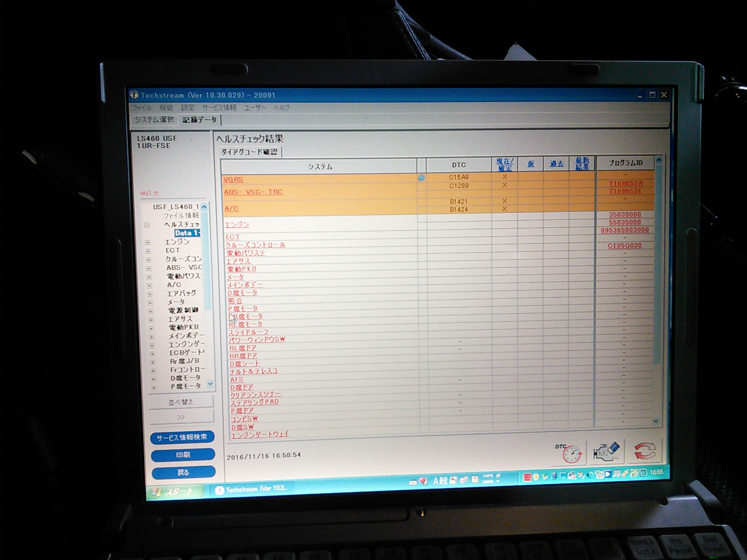Click the yellow shield tray icon
747x560 pixels.
pyautogui.click(x=536, y=476)
